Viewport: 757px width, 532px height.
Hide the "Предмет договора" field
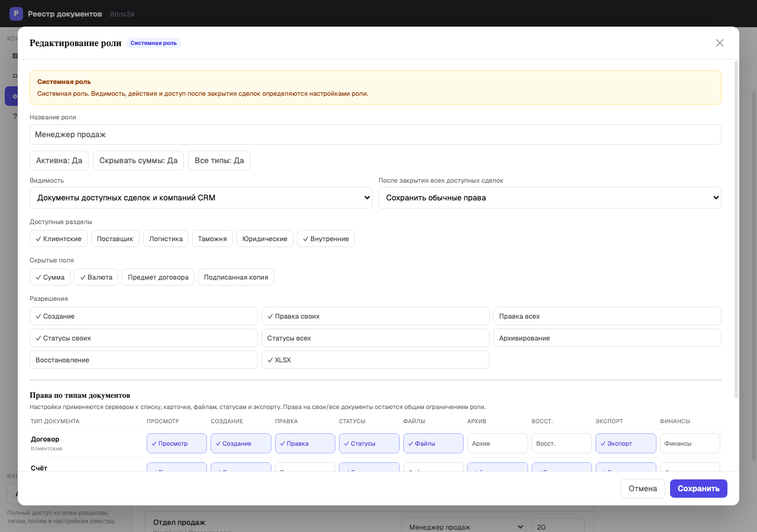tap(158, 277)
